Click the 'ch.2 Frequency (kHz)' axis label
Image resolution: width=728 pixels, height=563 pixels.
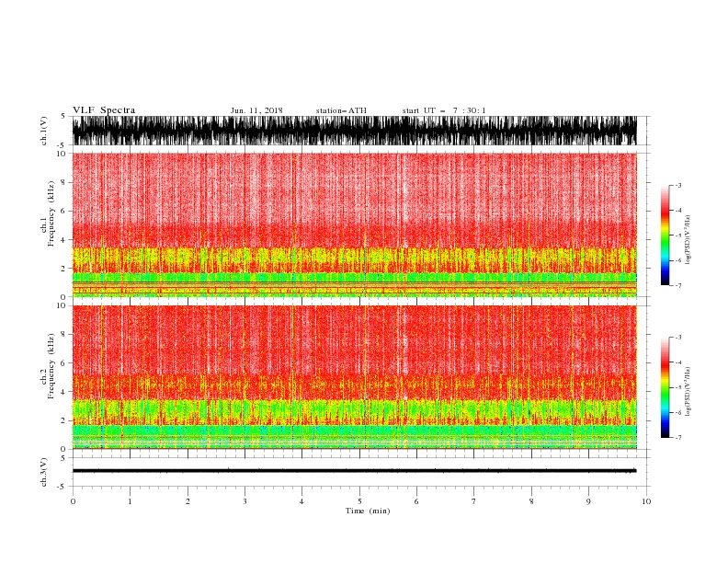point(48,366)
